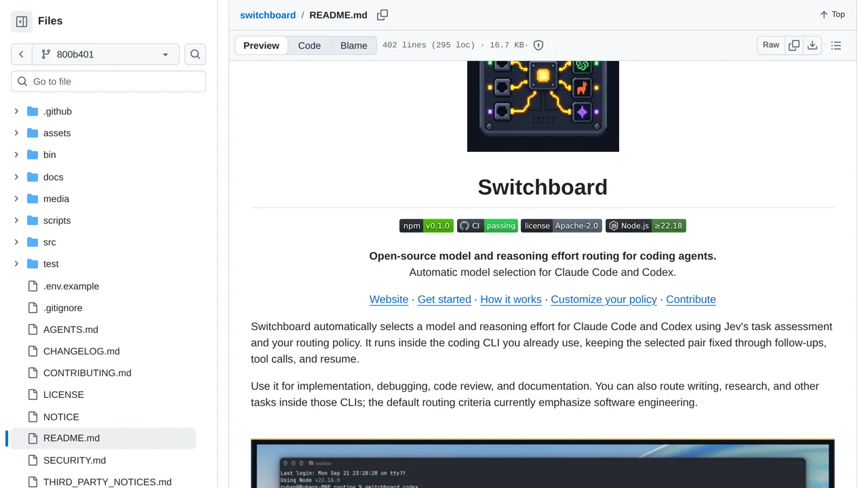Copy raw file contents icon
The width and height of the screenshot is (868, 488).
(794, 45)
